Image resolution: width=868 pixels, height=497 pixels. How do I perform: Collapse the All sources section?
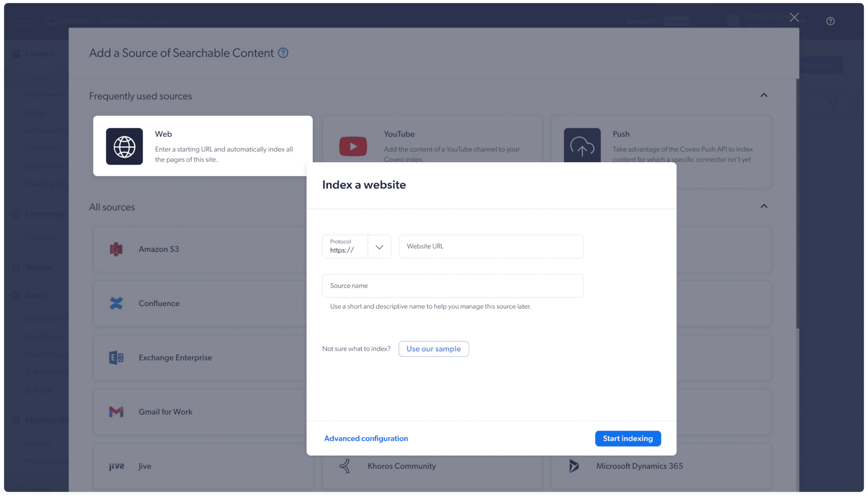pos(764,206)
